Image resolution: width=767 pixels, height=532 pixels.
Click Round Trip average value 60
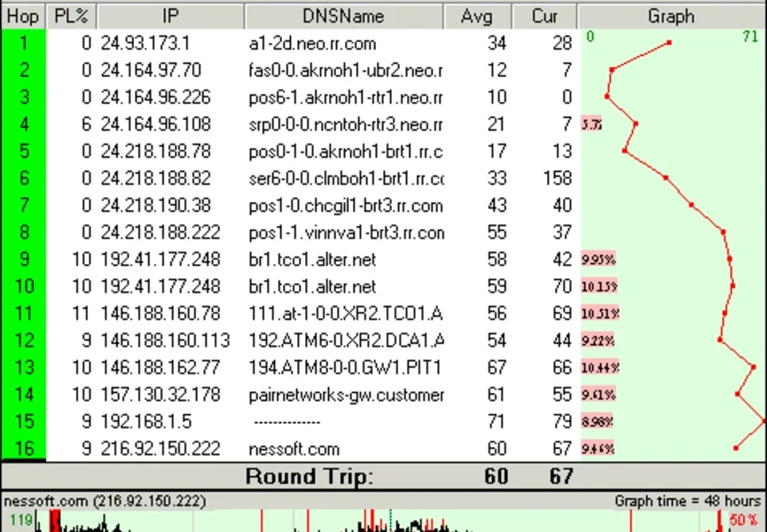point(496,476)
